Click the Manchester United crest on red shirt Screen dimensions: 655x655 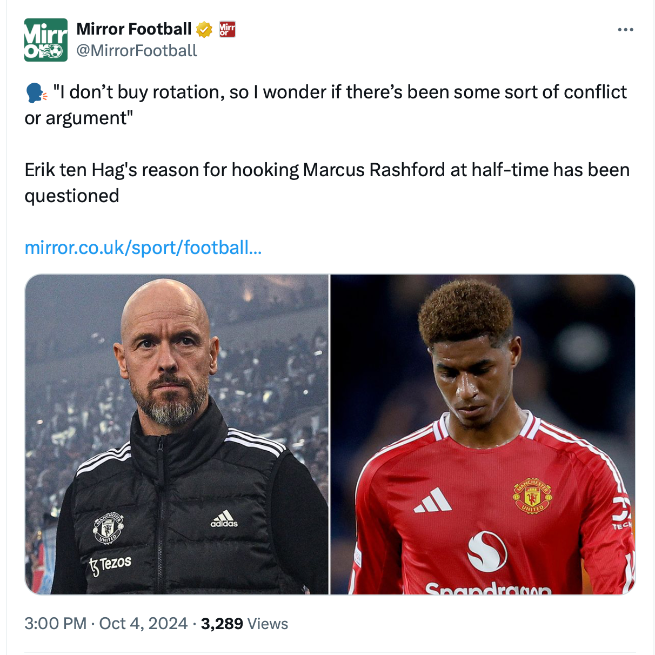tap(532, 495)
